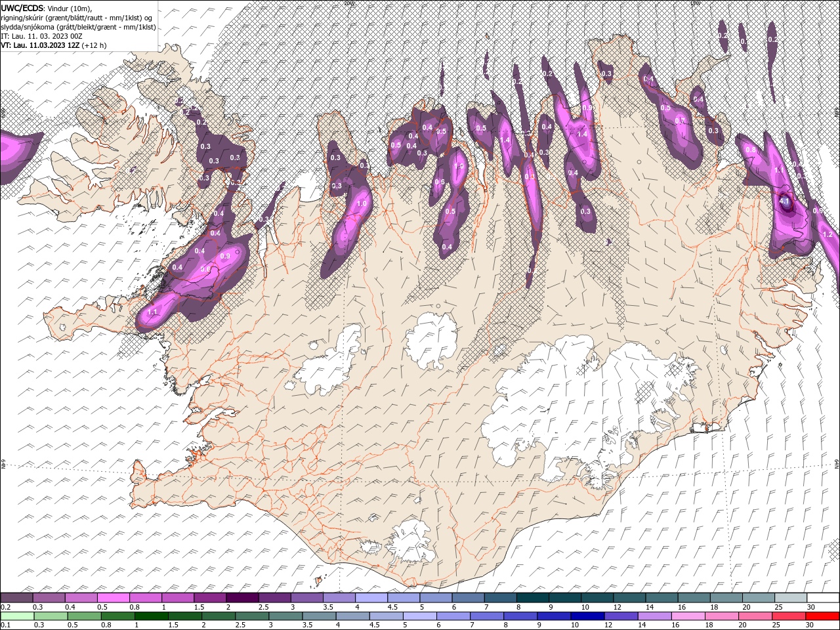Pick darkest green rain swatch between 1 and 1.5
The height and width of the screenshot is (630, 840).
(151, 616)
